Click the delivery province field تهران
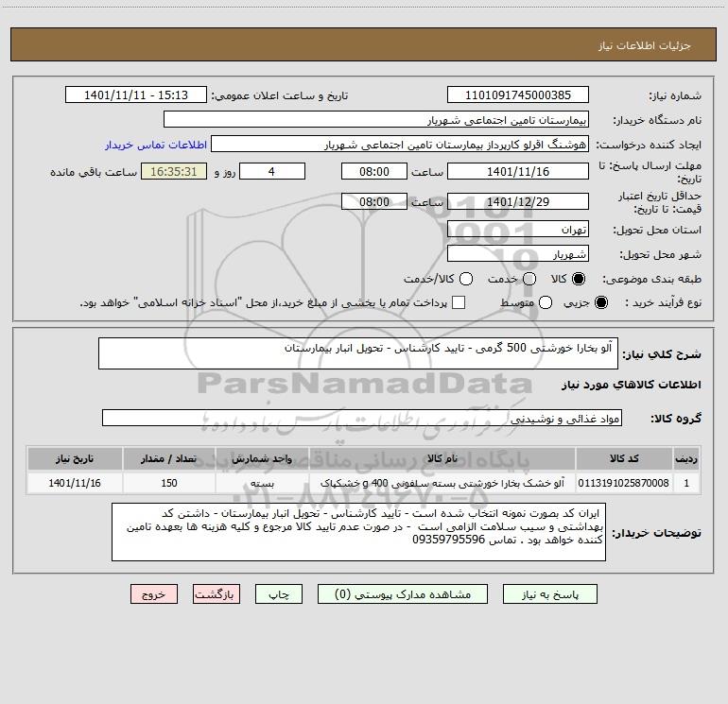728x704 pixels. tap(518, 230)
